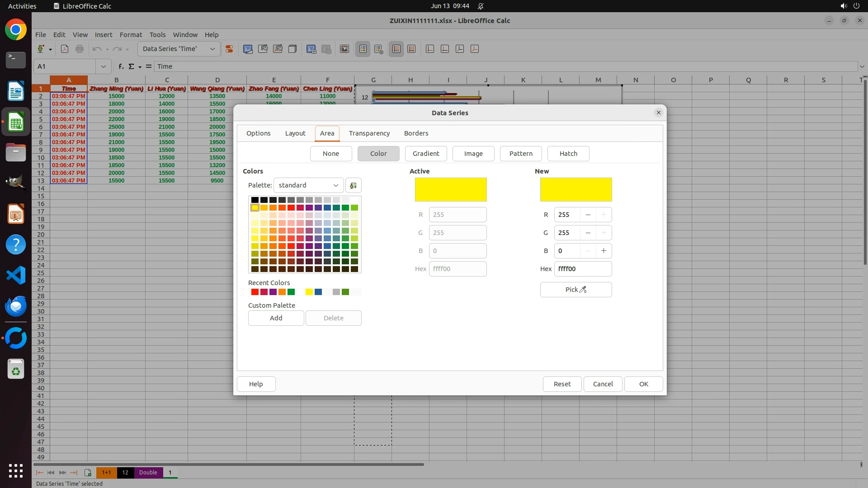Pick the red swatch in Recent Colors

click(x=255, y=292)
